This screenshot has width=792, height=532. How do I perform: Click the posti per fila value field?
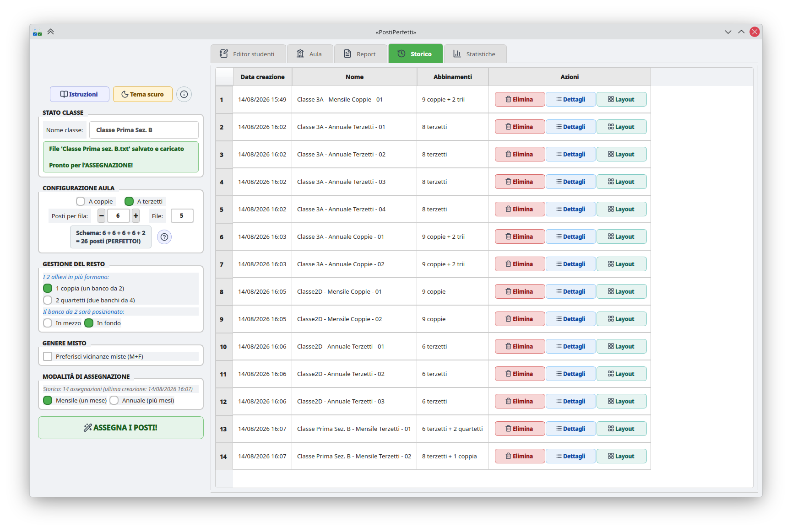coord(118,216)
